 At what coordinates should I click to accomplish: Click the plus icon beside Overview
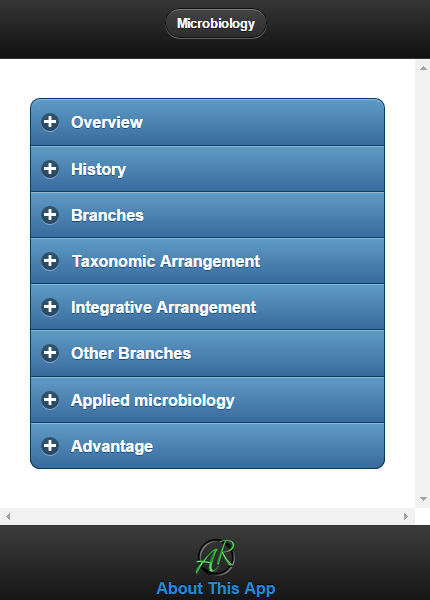pos(50,122)
